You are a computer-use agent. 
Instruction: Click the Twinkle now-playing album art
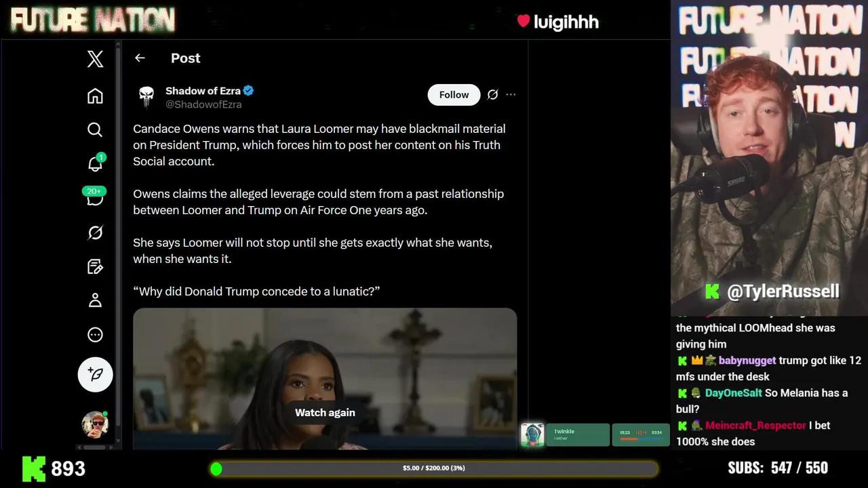tap(532, 435)
